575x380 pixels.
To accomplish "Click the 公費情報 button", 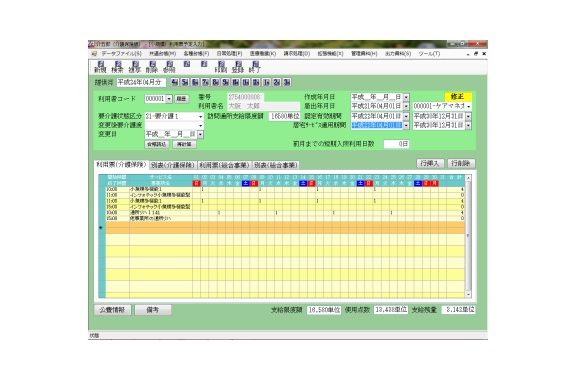I will coord(112,310).
